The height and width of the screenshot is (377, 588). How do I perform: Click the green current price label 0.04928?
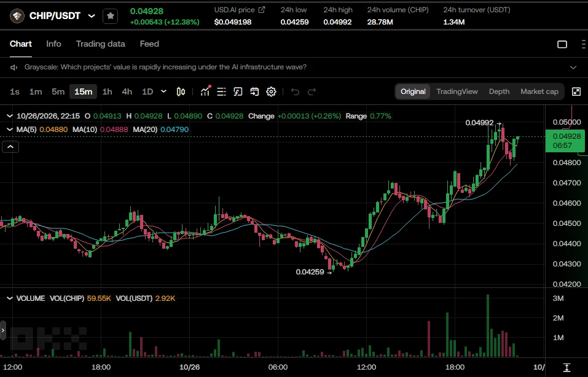coord(566,141)
